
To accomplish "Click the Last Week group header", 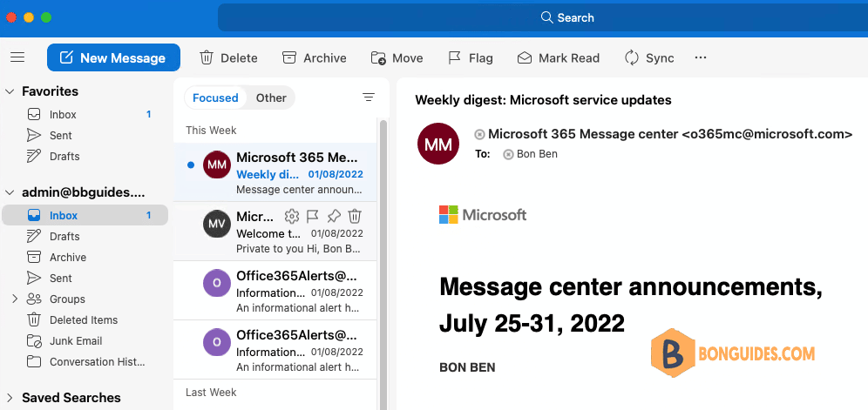I will pos(211,393).
